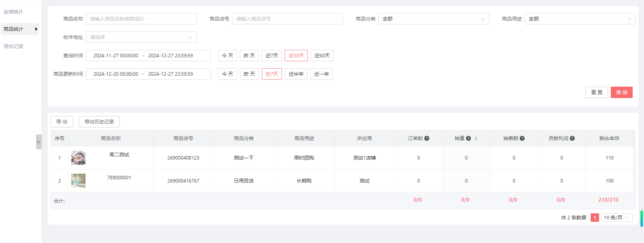Select 近30天 for query time range
This screenshot has height=243, width=644.
pyautogui.click(x=296, y=56)
